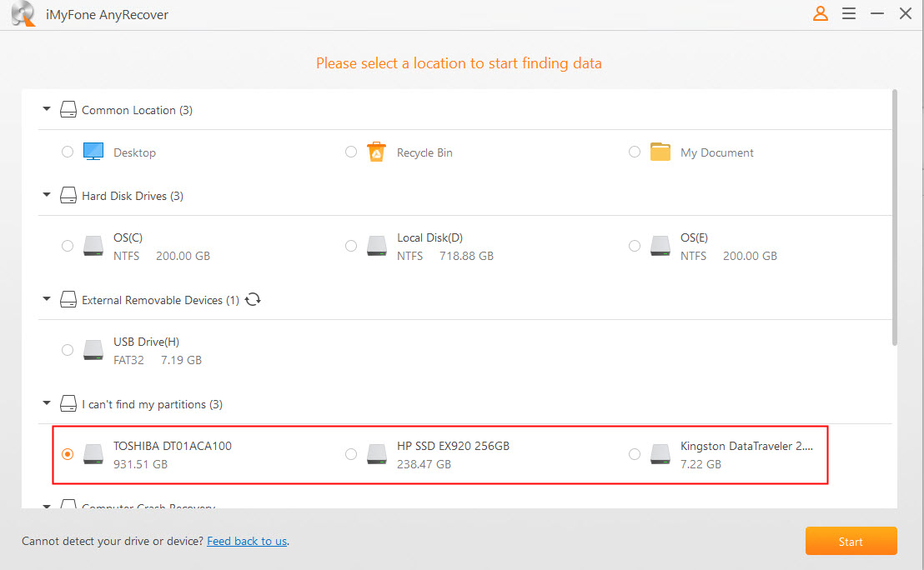Screen dimensions: 924x570
Task: Click the Start button
Action: tap(851, 541)
